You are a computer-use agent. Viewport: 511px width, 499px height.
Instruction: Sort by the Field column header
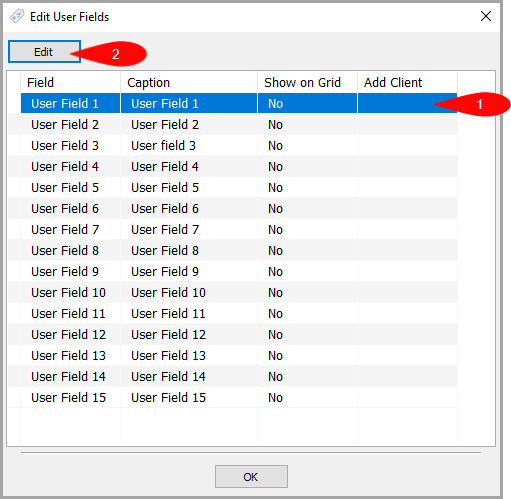70,82
